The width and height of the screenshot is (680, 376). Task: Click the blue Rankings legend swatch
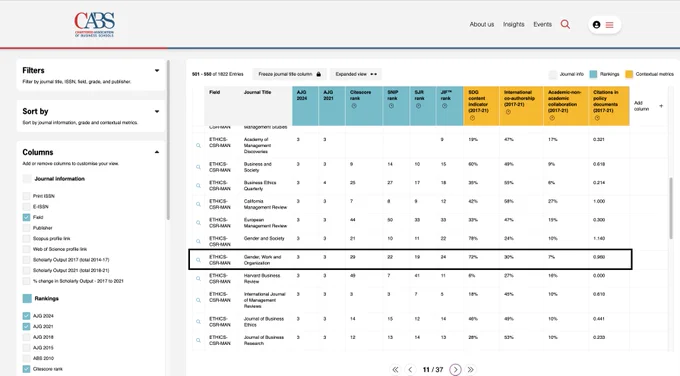pos(593,74)
